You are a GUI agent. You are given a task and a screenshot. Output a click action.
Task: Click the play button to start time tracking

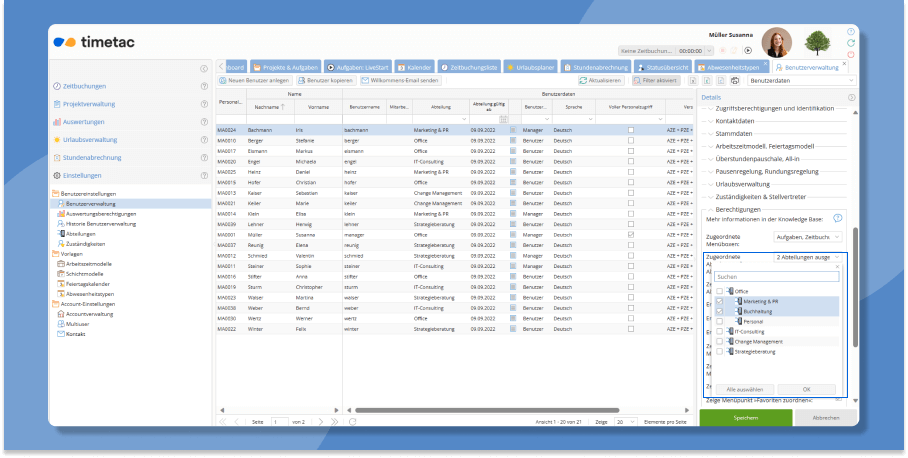pyautogui.click(x=747, y=50)
